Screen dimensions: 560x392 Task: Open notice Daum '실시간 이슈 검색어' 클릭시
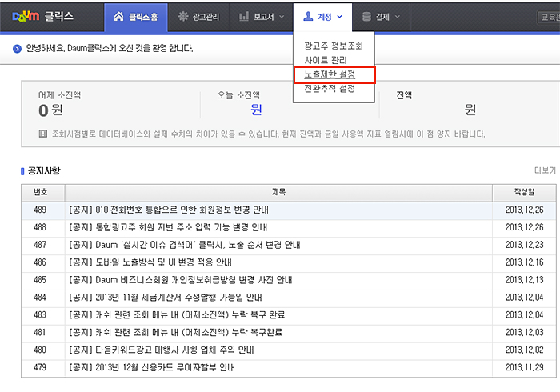(x=184, y=245)
